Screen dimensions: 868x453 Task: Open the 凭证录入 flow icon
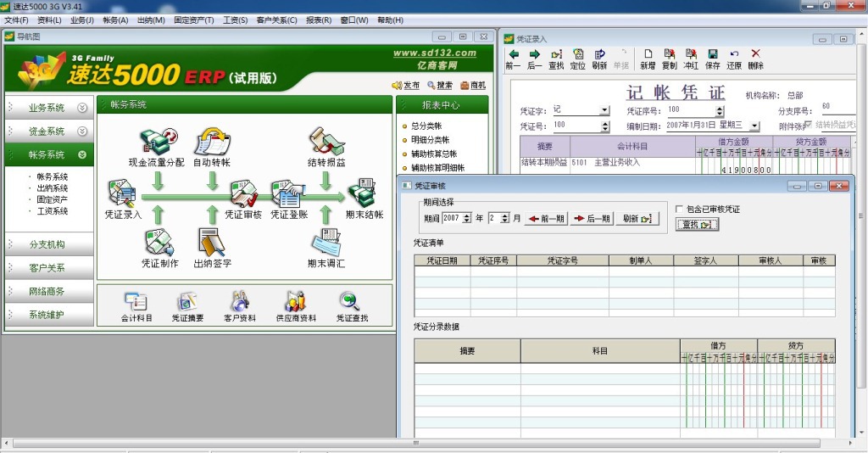click(x=123, y=193)
